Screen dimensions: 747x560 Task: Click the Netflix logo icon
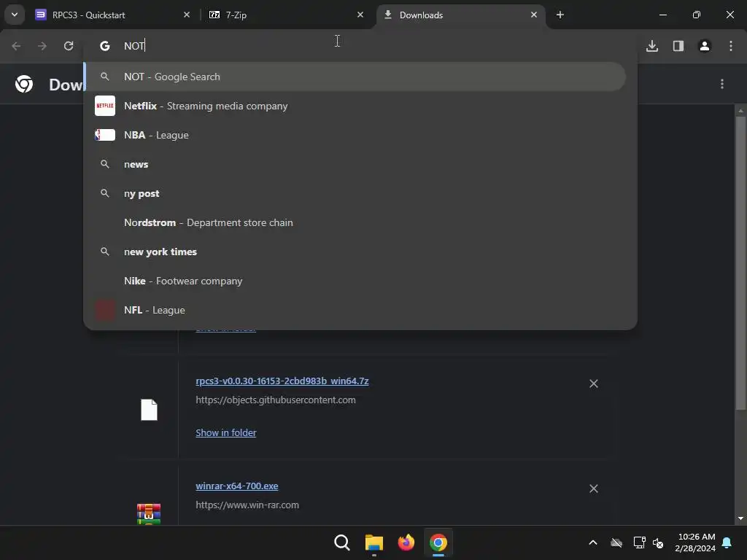pyautogui.click(x=105, y=106)
